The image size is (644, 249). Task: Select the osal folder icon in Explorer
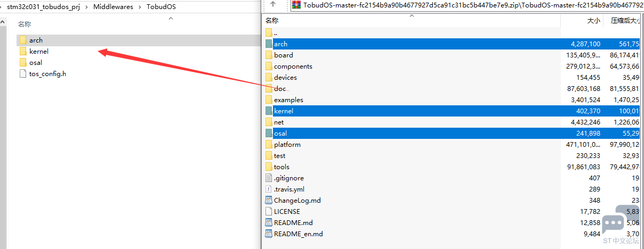(x=23, y=62)
